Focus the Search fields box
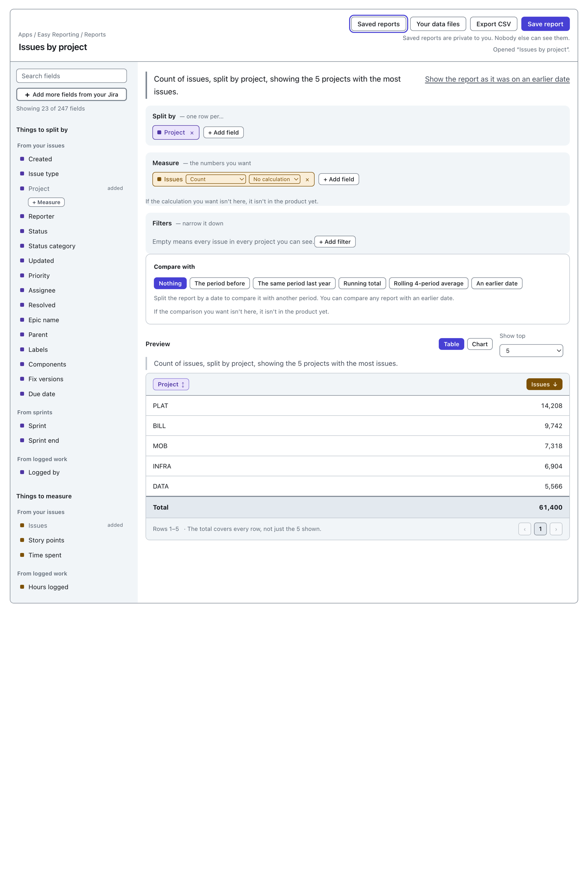The width and height of the screenshot is (588, 882). [72, 76]
